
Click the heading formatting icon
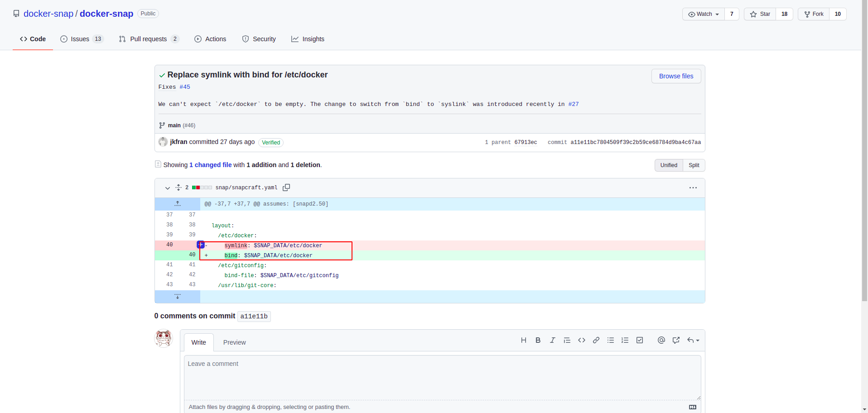(524, 340)
